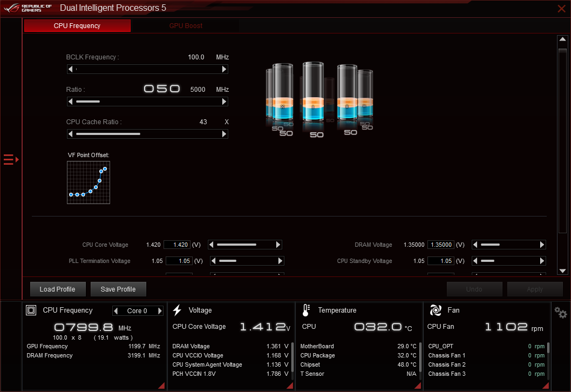Screen dimensions: 571x392
Task: Click the CPU Frequency chip icon
Action: pos(31,310)
